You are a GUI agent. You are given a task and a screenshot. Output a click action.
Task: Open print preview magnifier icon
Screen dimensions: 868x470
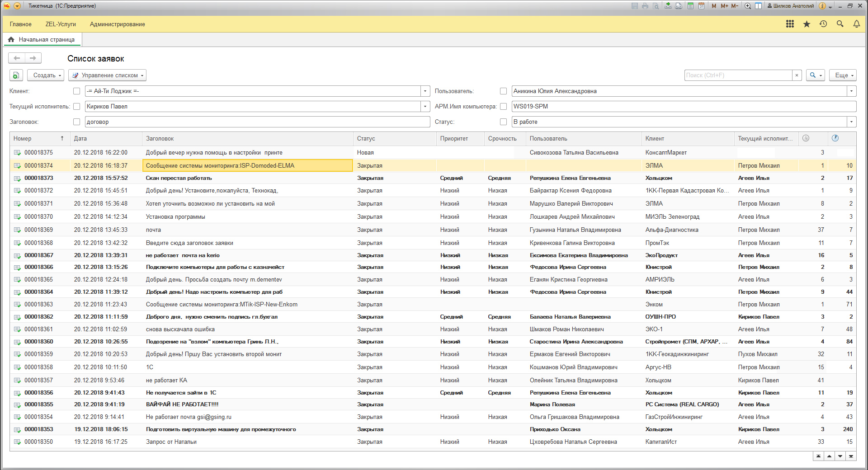coord(656,6)
